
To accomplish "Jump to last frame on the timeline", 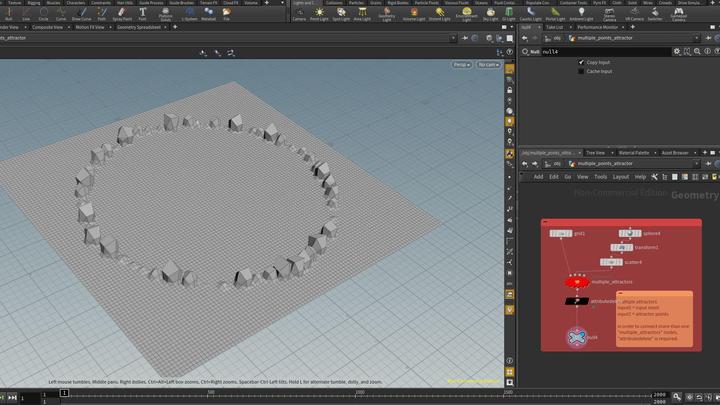I will point(12,397).
